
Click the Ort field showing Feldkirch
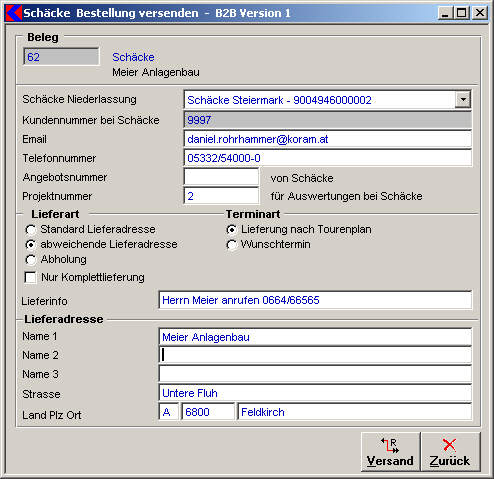tap(355, 412)
